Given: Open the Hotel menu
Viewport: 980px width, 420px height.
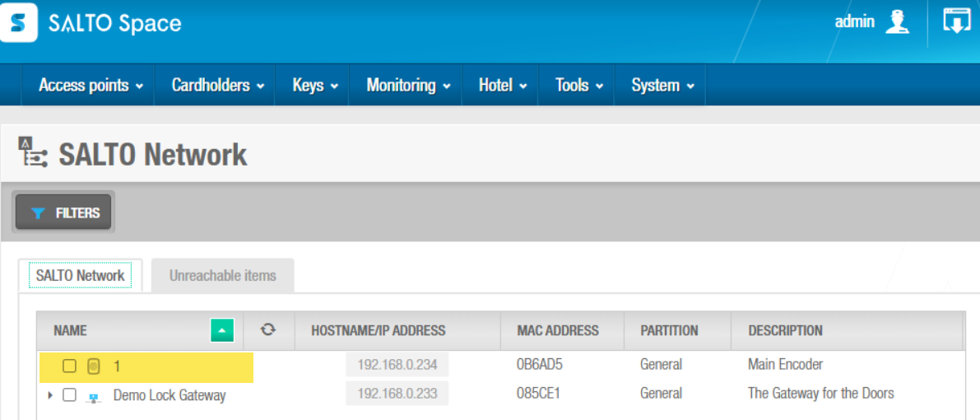Looking at the screenshot, I should 502,86.
